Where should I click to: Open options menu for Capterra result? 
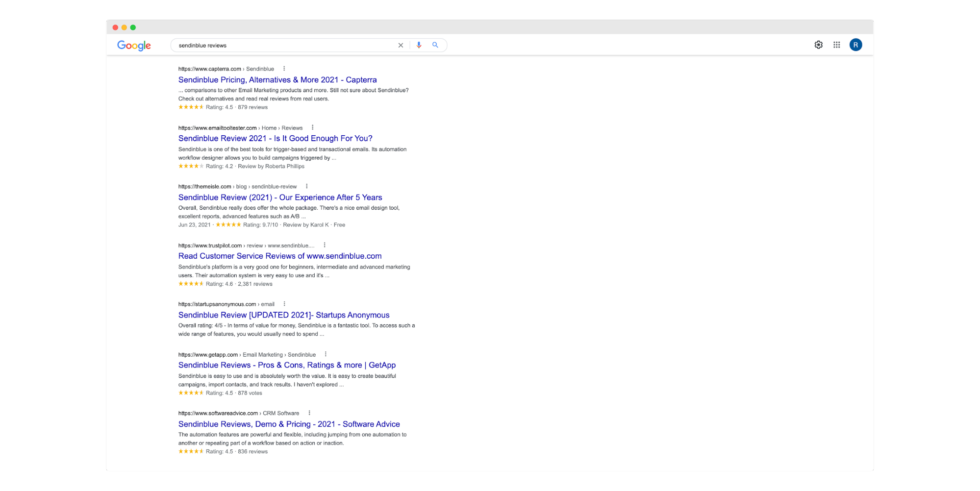tap(284, 69)
